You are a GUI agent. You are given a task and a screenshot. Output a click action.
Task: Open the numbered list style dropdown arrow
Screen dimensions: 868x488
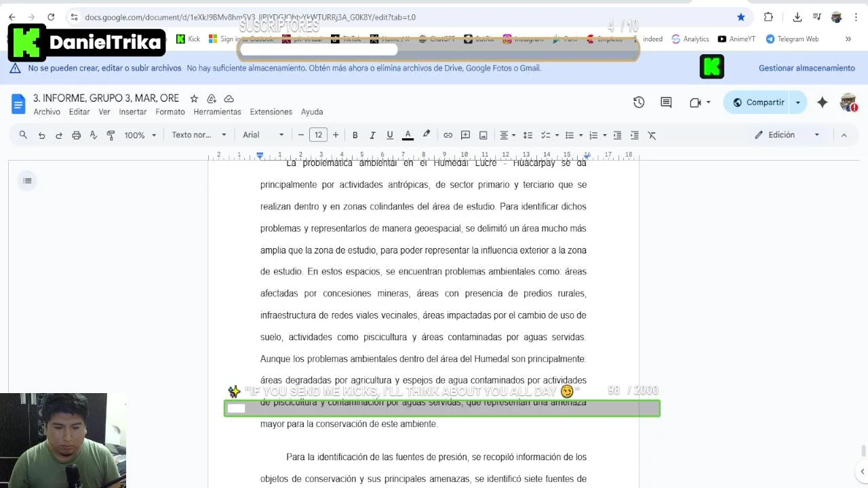(x=605, y=135)
